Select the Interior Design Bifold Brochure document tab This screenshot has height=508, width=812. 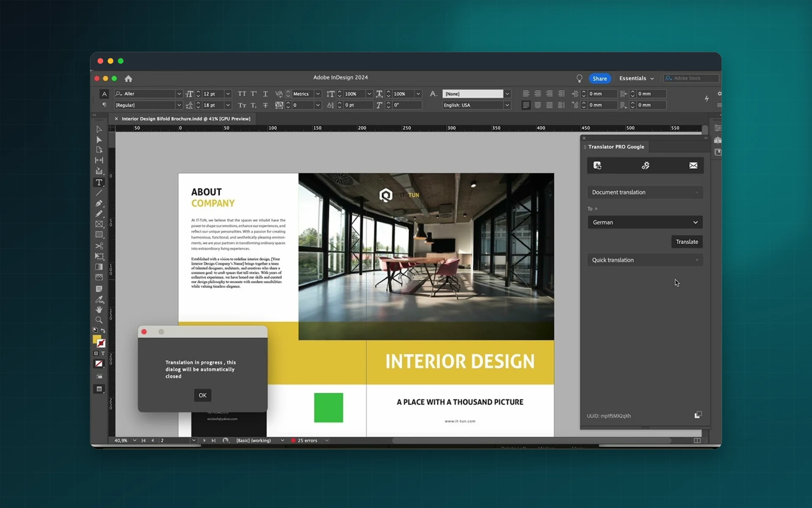tap(186, 119)
